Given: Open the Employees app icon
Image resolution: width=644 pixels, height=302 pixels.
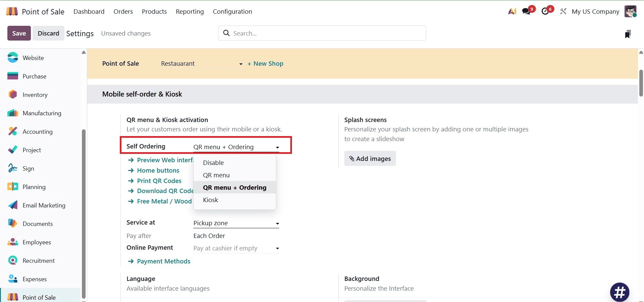Looking at the screenshot, I should [x=13, y=242].
